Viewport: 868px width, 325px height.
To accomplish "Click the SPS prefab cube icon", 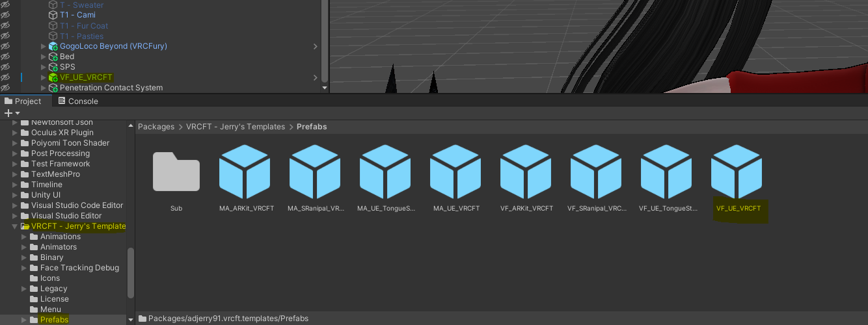I will click(53, 67).
